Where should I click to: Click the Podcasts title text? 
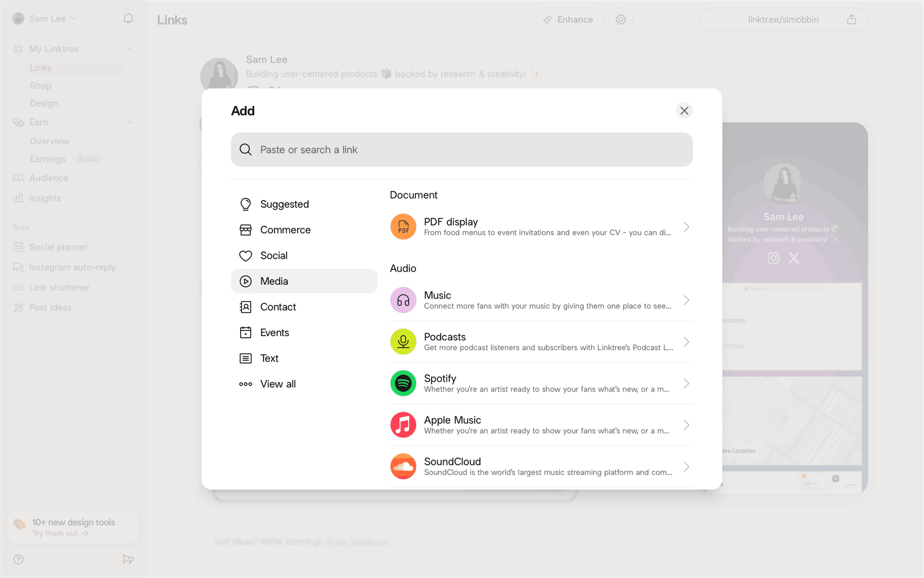pyautogui.click(x=445, y=337)
